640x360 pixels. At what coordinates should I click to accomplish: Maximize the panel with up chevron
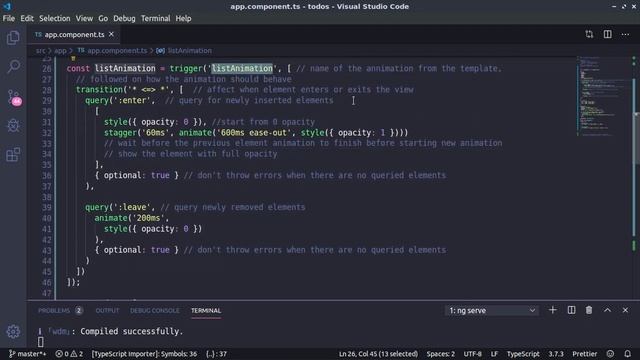tap(607, 310)
